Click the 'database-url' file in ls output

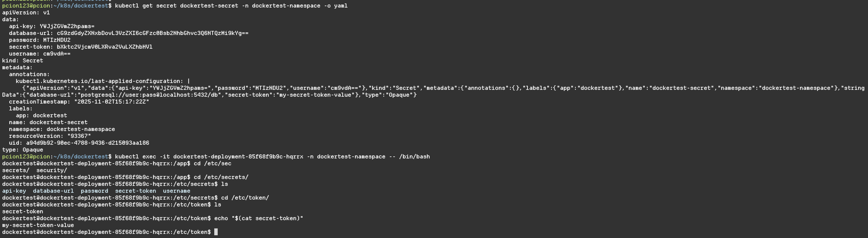coord(53,191)
